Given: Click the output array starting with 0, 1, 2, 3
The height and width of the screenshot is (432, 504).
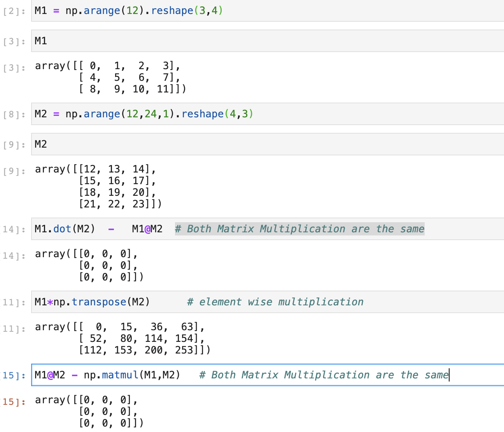Looking at the screenshot, I should [x=110, y=77].
